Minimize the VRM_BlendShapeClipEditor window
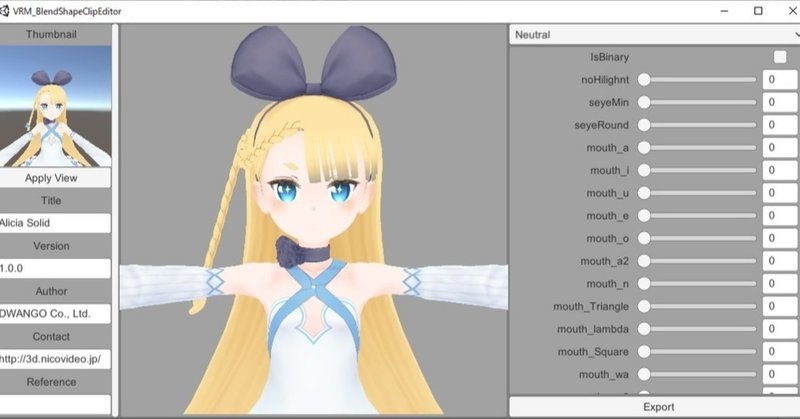 [724, 11]
